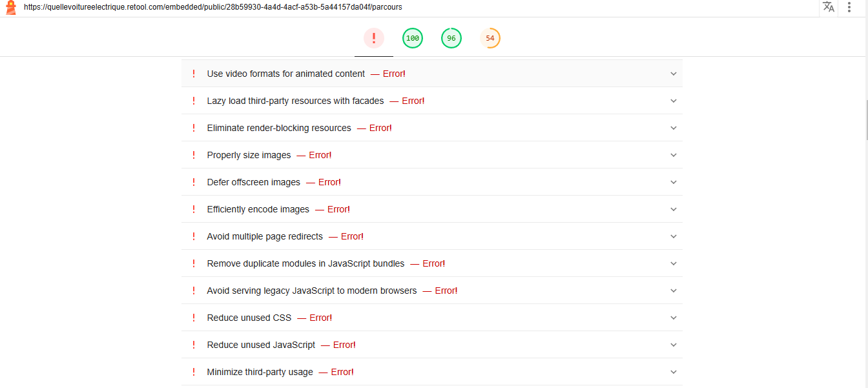Viewport: 868px width, 388px height.
Task: Click the vertical scrollbar thumb
Action: coord(865,119)
